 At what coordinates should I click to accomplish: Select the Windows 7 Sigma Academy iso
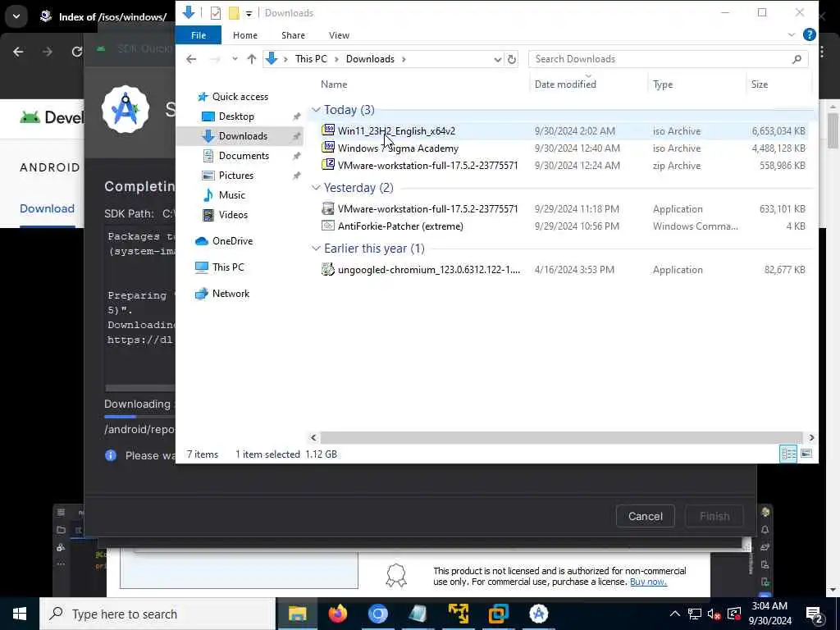[398, 148]
